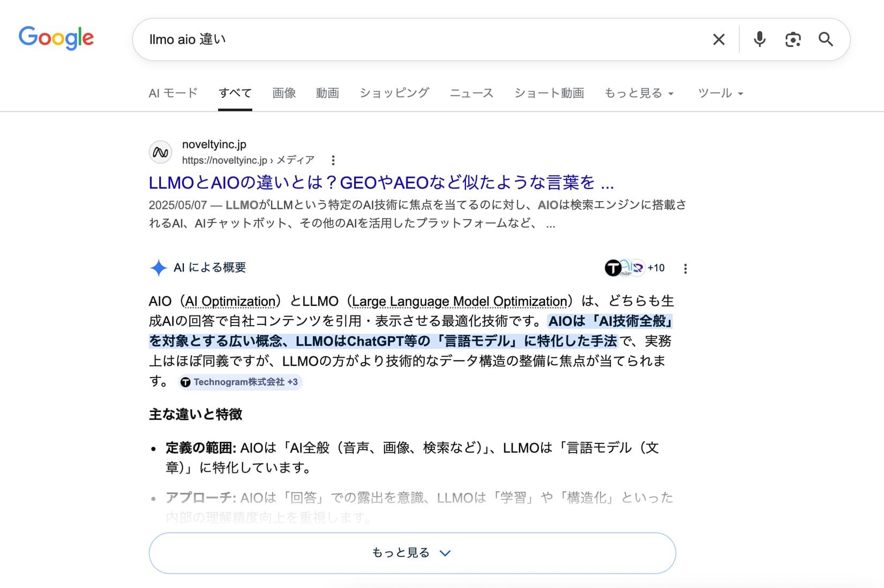Open Google Lens image search icon
The height and width of the screenshot is (588, 884).
coord(793,39)
